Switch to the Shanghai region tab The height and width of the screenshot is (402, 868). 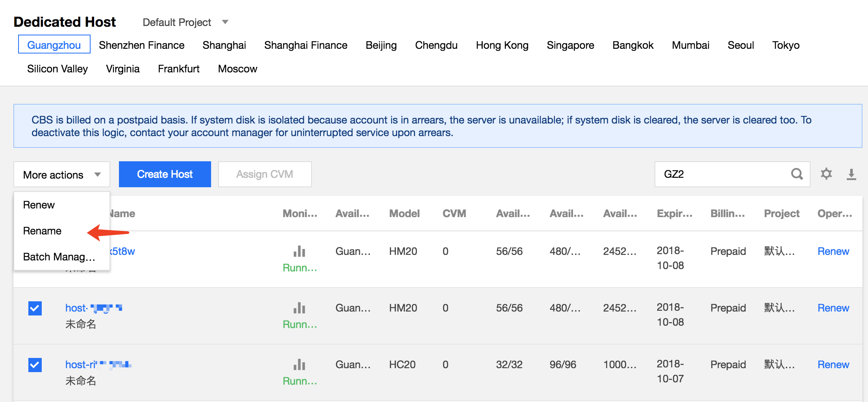pos(224,45)
